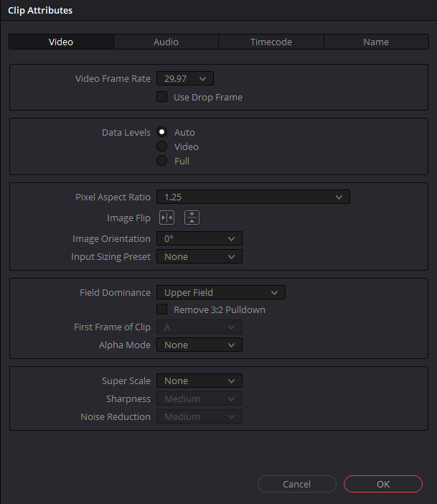437x504 pixels.
Task: Open the Image Orientation dropdown
Action: [199, 238]
